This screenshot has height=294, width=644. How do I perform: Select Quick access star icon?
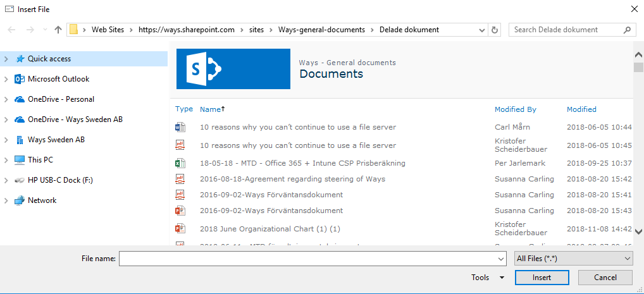[20, 59]
